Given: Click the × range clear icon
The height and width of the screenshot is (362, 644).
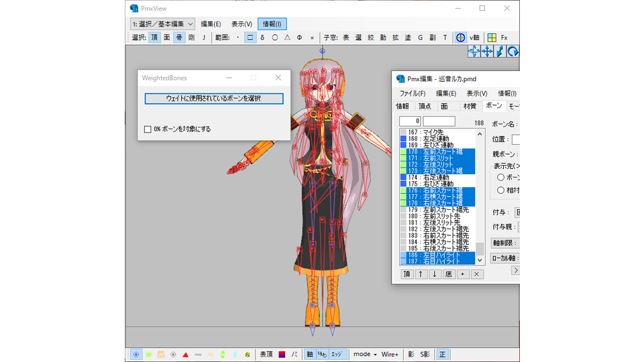Looking at the screenshot, I should 312,38.
